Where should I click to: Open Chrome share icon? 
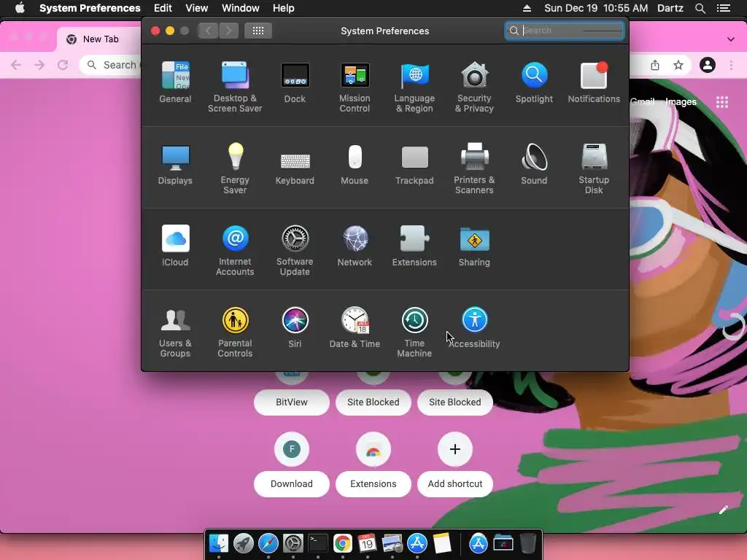(x=655, y=65)
